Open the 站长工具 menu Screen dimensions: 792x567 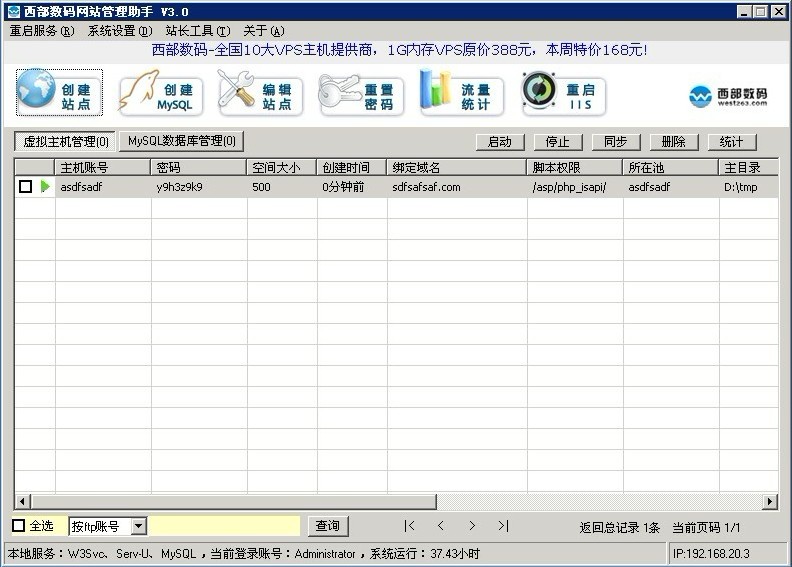[197, 31]
